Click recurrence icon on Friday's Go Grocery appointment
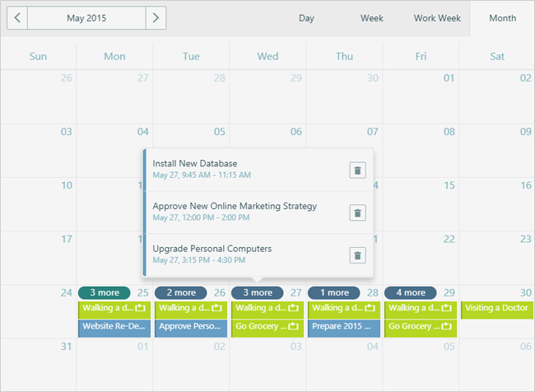This screenshot has width=535, height=392. click(x=447, y=326)
